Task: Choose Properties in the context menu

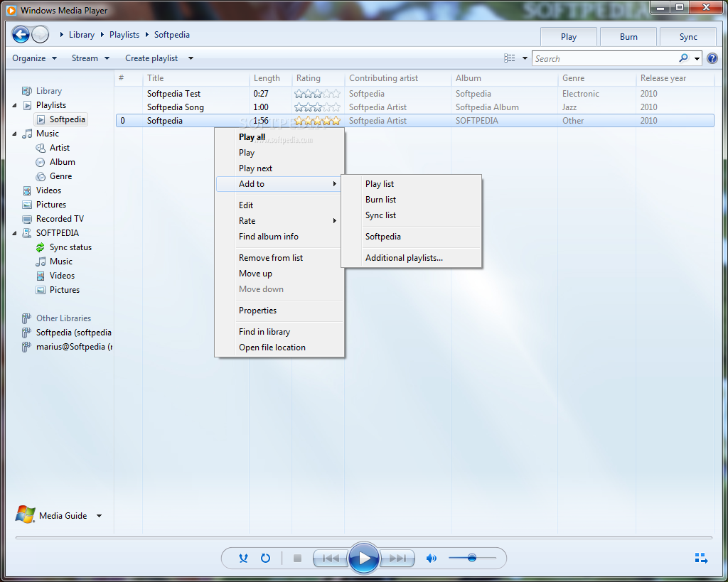Action: click(279, 311)
